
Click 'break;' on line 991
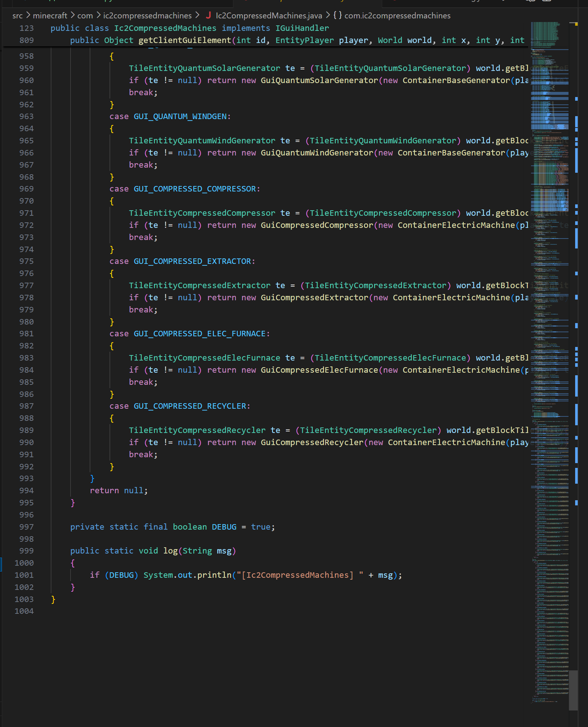(143, 455)
